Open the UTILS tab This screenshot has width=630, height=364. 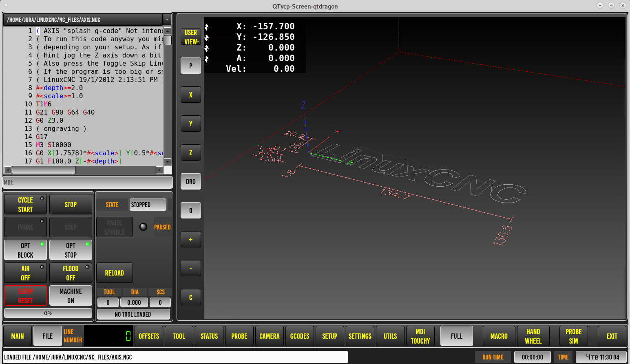click(x=390, y=336)
